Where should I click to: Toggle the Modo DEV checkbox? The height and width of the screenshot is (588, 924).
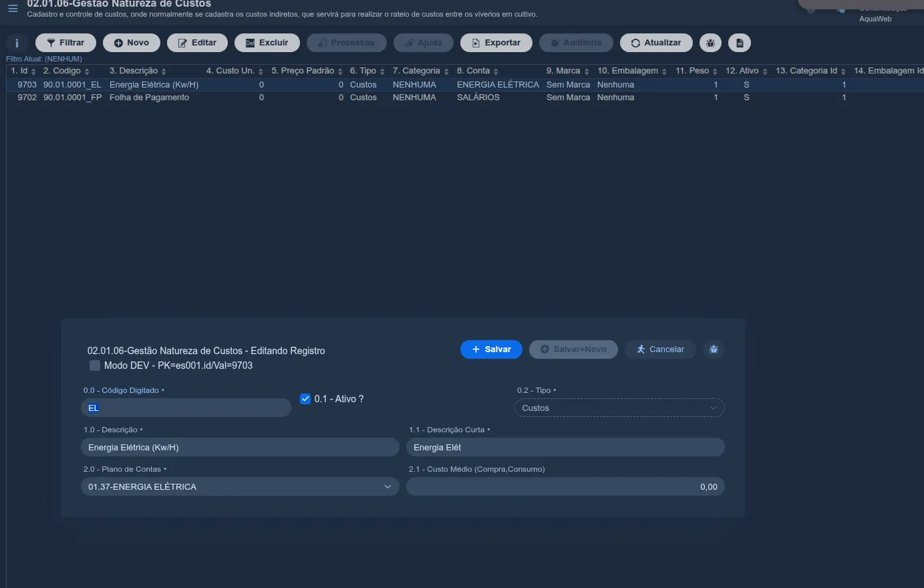[95, 365]
